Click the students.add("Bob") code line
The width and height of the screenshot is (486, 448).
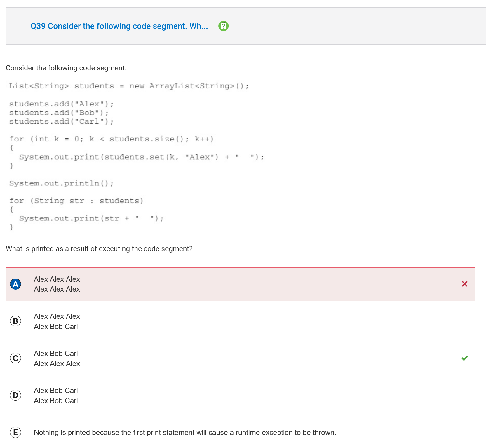(59, 113)
